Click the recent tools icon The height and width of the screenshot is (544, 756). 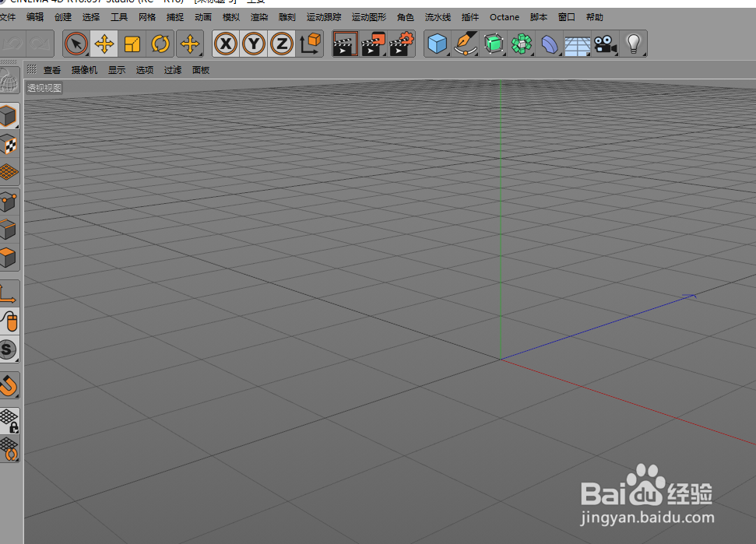pos(190,44)
